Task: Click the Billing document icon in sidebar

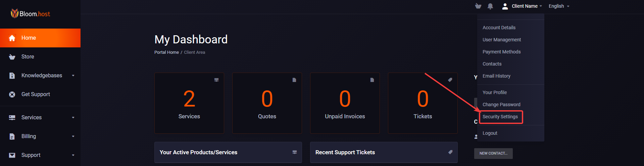Action: [12, 136]
